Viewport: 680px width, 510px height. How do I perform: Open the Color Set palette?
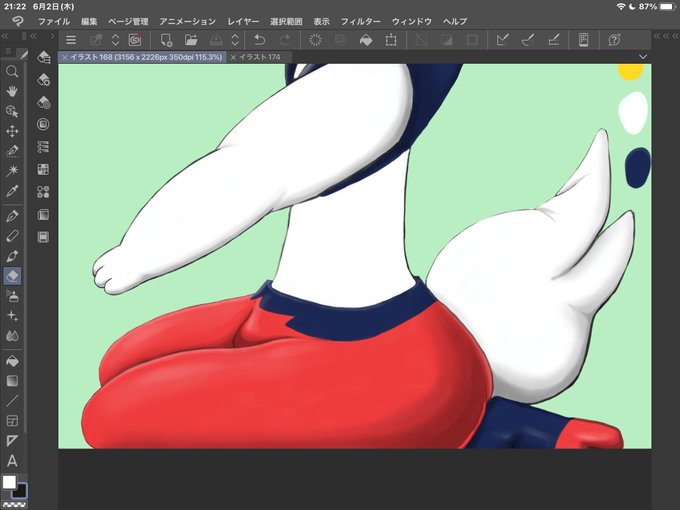(x=43, y=170)
